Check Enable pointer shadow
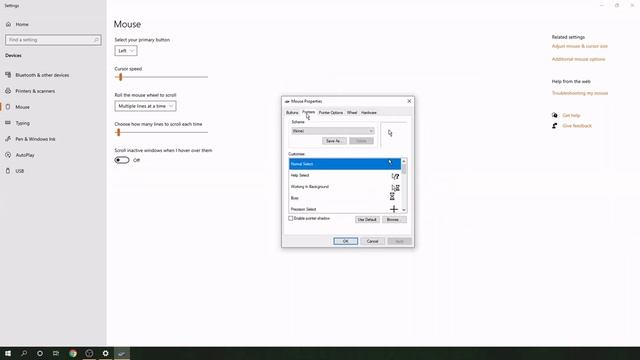The image size is (640, 360). 291,218
